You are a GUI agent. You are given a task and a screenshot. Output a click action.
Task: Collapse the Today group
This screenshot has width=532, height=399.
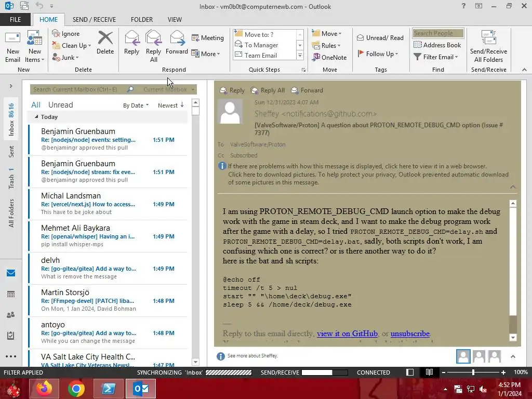37,117
